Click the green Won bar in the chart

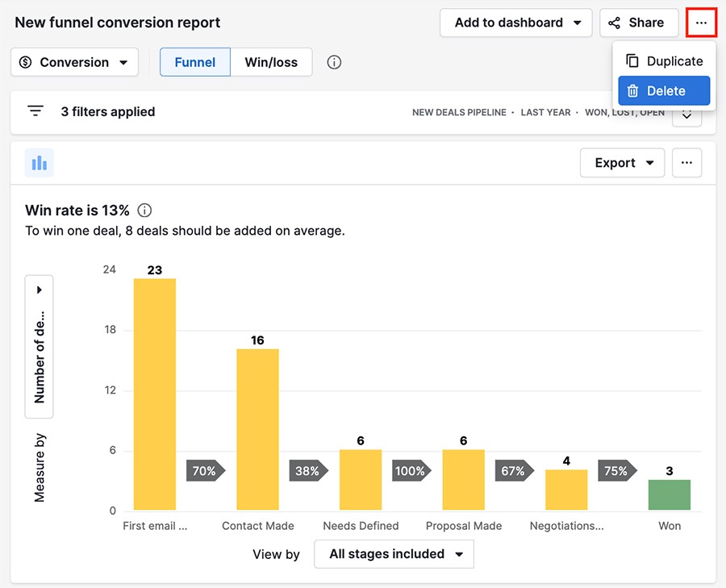click(x=670, y=493)
